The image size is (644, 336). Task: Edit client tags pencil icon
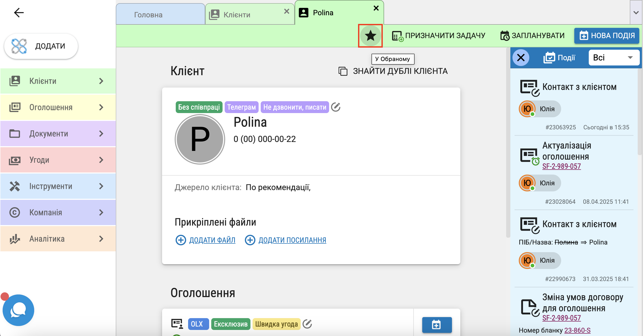click(x=336, y=107)
